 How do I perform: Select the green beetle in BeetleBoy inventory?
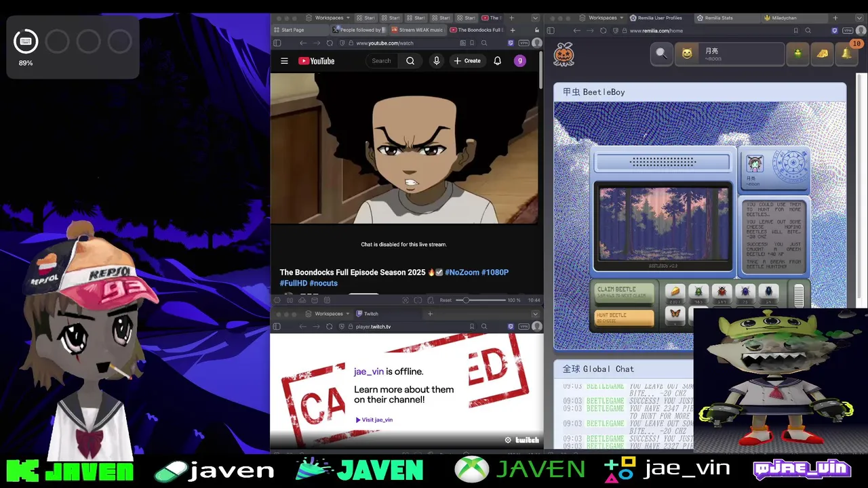tap(698, 292)
